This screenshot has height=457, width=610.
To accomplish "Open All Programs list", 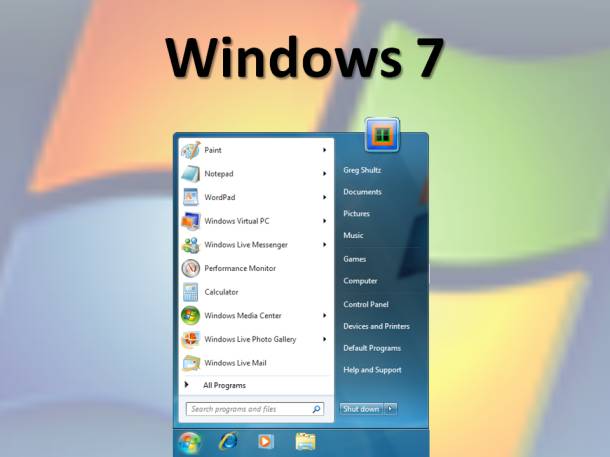I will tap(224, 385).
